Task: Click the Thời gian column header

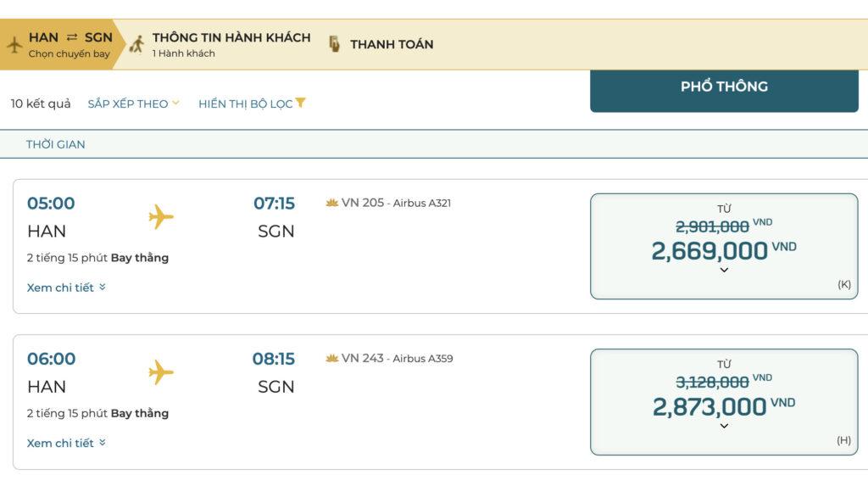Action: click(55, 145)
